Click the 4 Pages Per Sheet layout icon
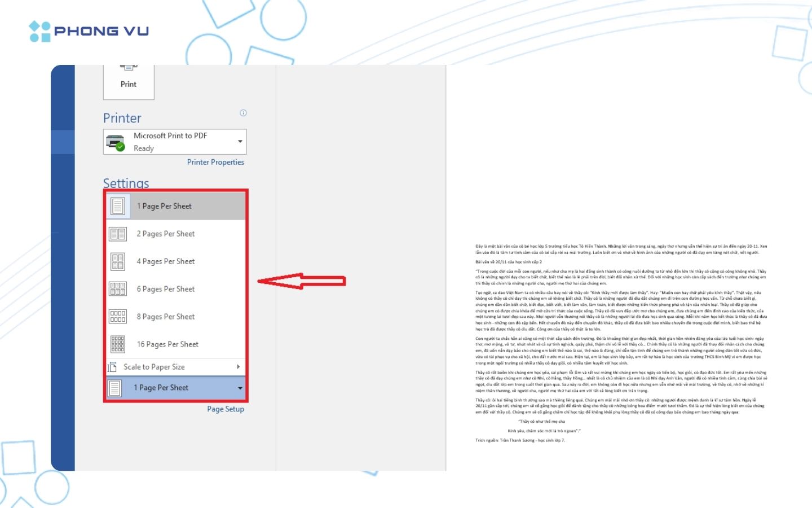Image resolution: width=812 pixels, height=508 pixels. 118,262
